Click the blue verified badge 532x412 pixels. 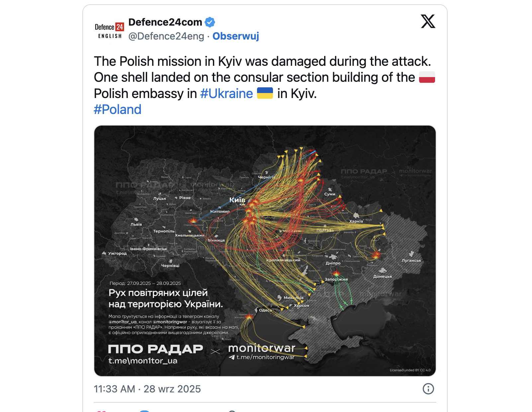210,22
